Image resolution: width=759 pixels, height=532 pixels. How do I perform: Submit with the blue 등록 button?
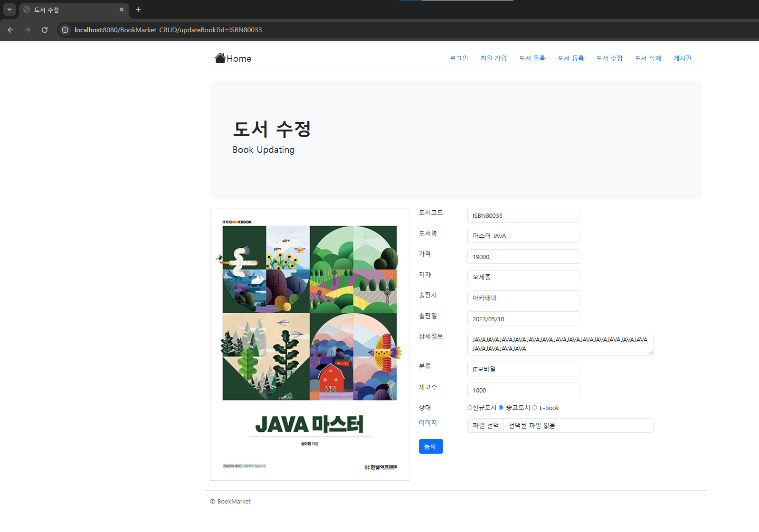click(x=430, y=447)
